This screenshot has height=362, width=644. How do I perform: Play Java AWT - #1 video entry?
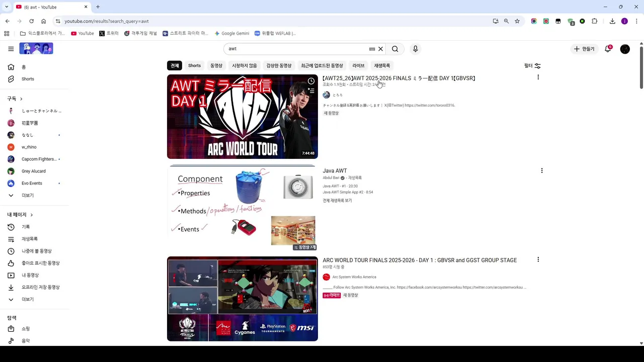(x=340, y=186)
